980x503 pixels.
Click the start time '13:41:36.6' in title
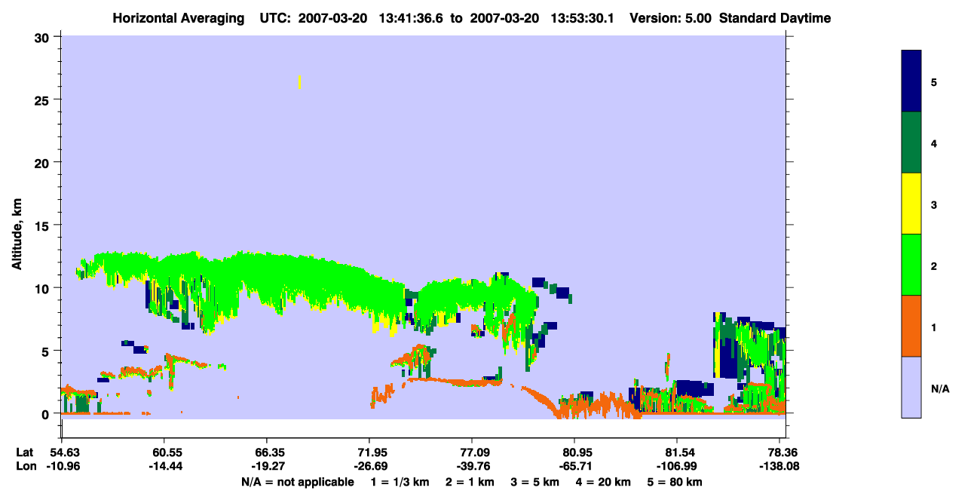(x=412, y=18)
